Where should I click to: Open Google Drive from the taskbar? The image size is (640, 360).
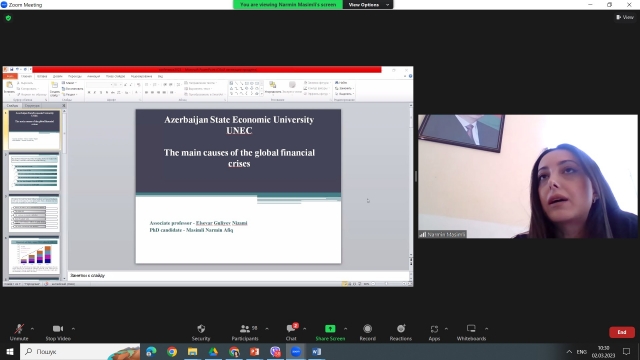pos(213,351)
